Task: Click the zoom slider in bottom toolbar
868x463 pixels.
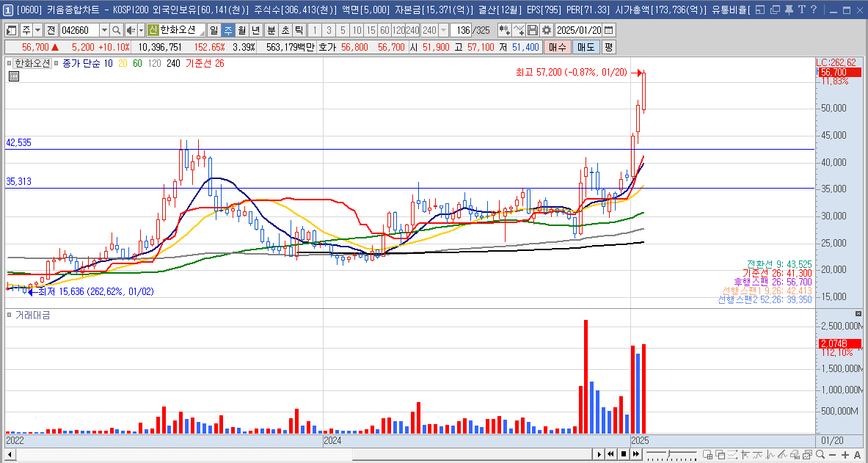Action: click(x=671, y=455)
